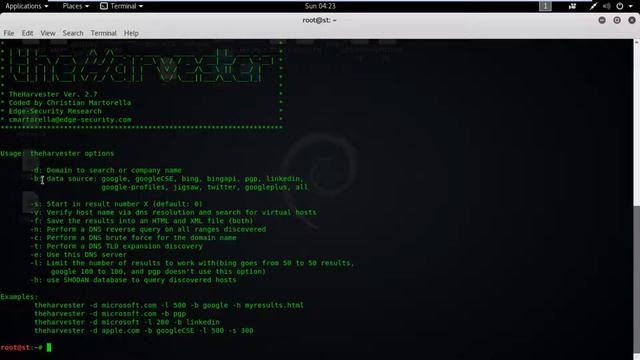Click the line Coded by Christian Martorella

[70, 103]
